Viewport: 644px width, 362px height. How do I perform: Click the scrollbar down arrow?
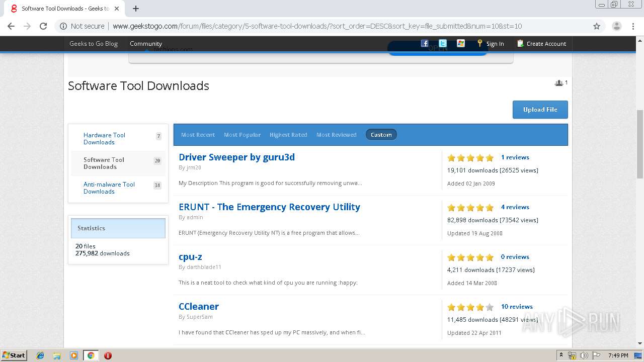(x=640, y=343)
